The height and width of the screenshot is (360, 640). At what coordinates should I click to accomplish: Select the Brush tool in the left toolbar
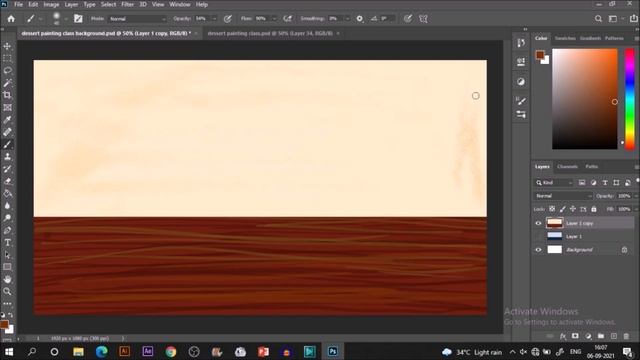(7, 144)
